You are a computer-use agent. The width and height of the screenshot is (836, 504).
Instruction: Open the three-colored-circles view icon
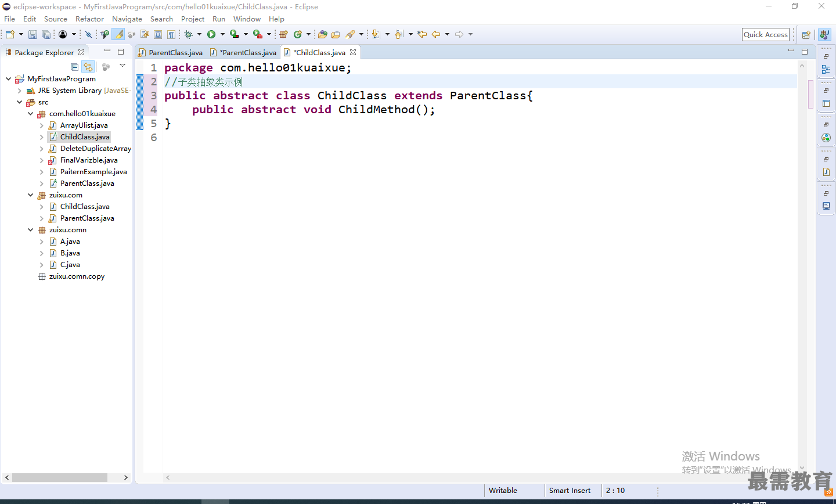point(826,138)
